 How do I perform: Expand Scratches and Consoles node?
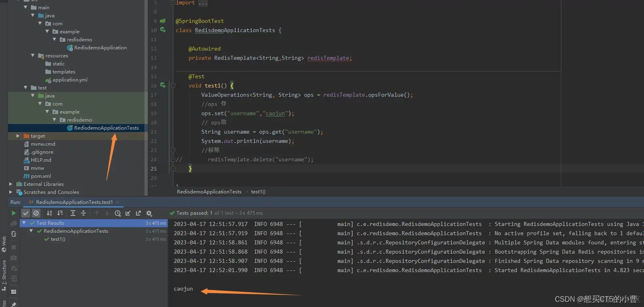(x=10, y=192)
